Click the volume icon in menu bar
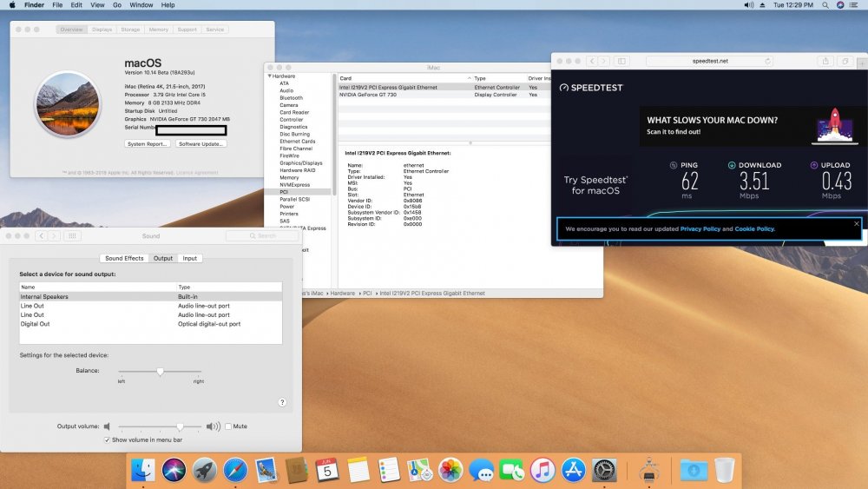Viewport: 868px width, 489px height. [748, 5]
